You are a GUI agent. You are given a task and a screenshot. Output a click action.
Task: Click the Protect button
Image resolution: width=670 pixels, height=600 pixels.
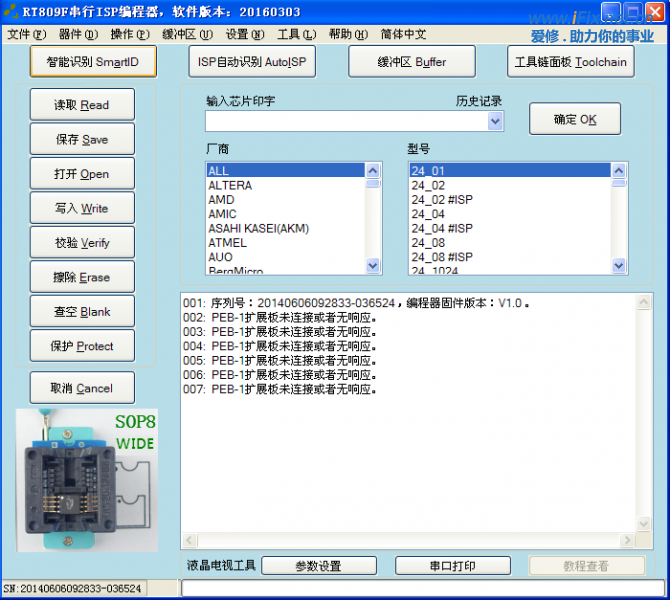pyautogui.click(x=82, y=346)
